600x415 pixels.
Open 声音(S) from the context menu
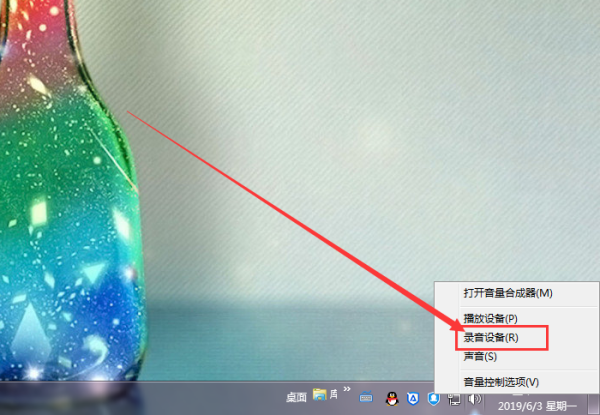(x=480, y=356)
